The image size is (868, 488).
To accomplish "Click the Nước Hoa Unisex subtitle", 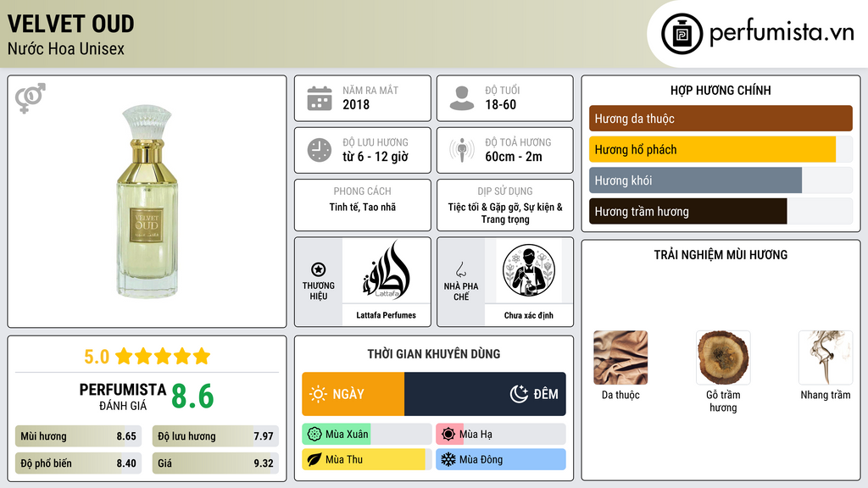I will point(66,48).
